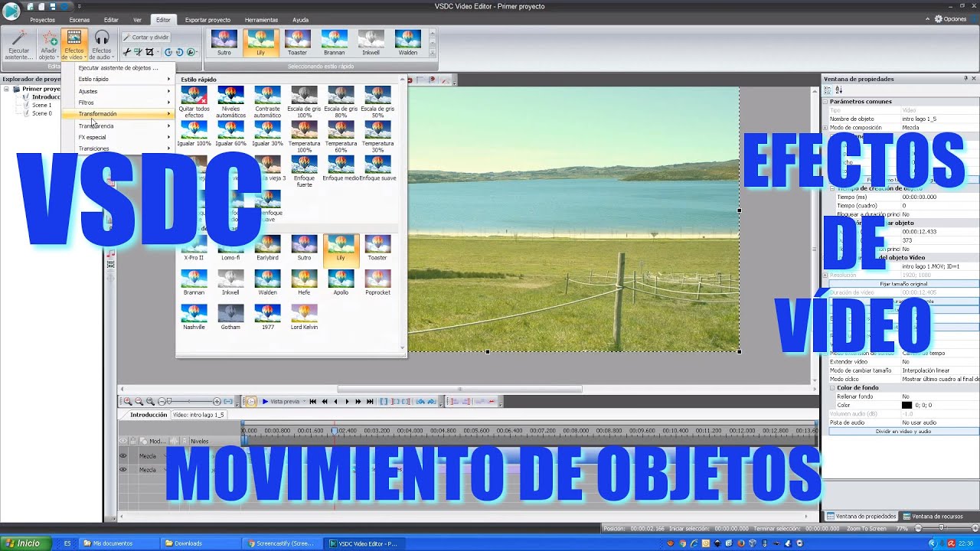Image resolution: width=980 pixels, height=551 pixels.
Task: Apply Escala de gris 50% style
Action: (377, 102)
